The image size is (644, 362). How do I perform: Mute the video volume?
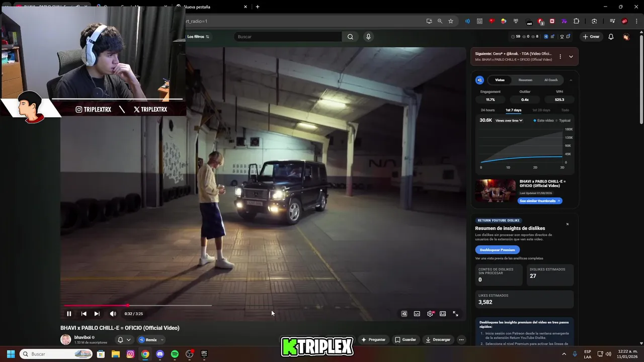pyautogui.click(x=113, y=314)
